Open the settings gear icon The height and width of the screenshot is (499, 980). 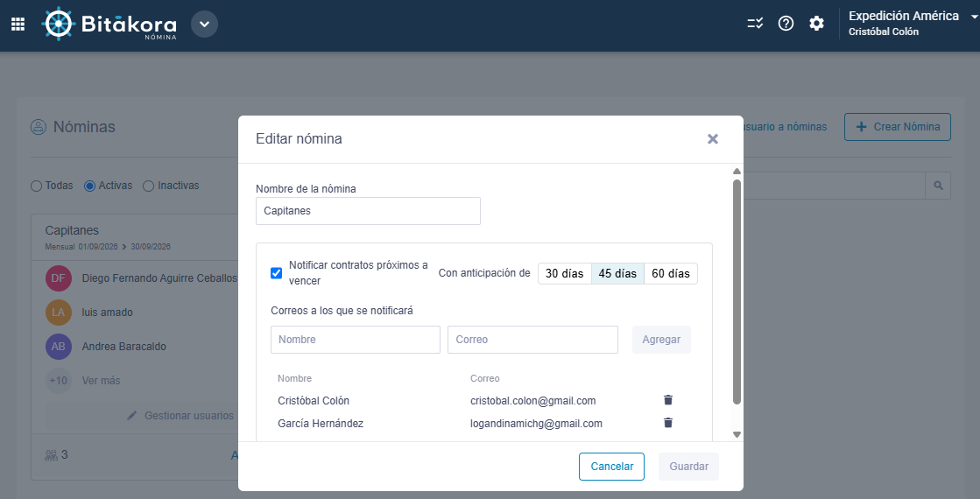(x=816, y=24)
